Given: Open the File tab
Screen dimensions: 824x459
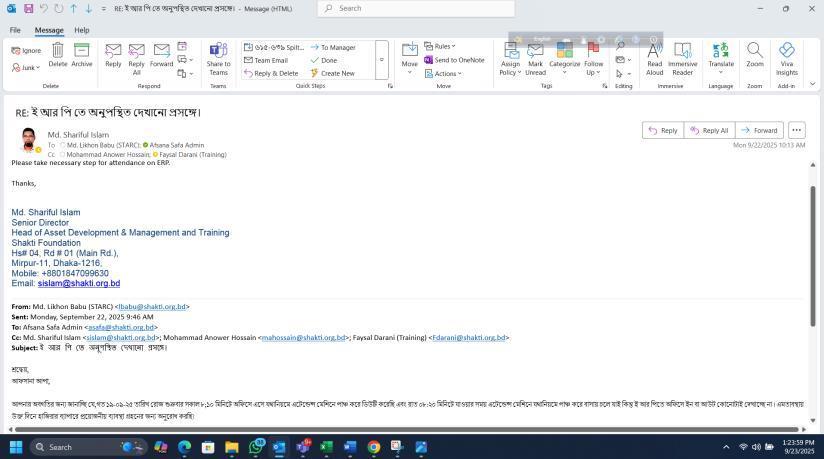Looking at the screenshot, I should (x=15, y=30).
